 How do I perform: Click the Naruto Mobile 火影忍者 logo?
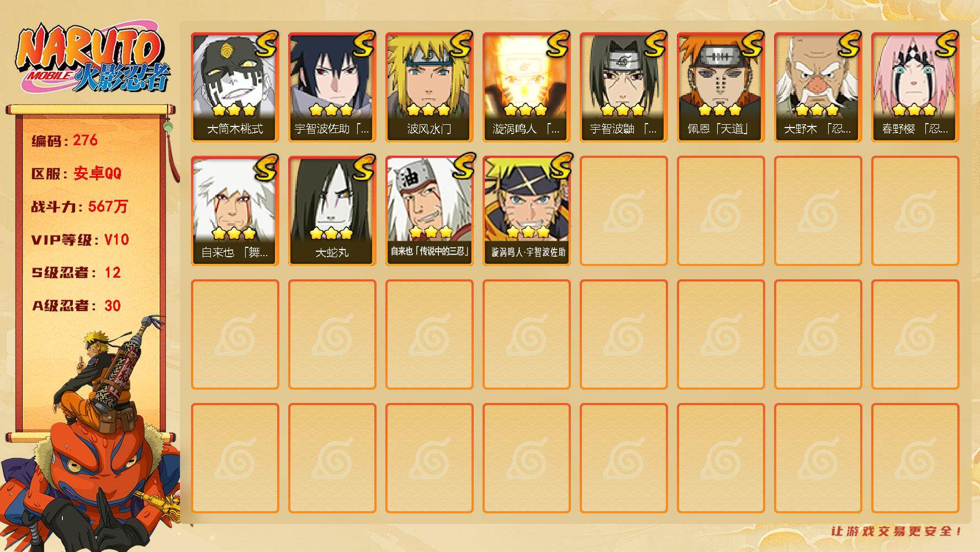(93, 59)
